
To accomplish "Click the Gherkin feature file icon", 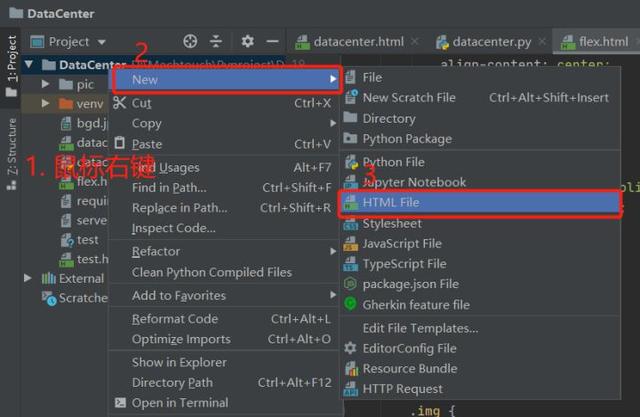I will [x=350, y=304].
